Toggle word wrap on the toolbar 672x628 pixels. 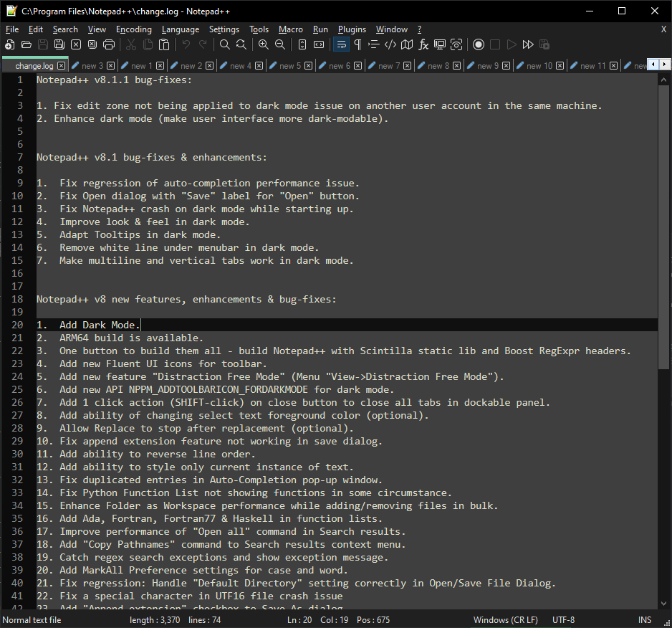click(x=341, y=44)
